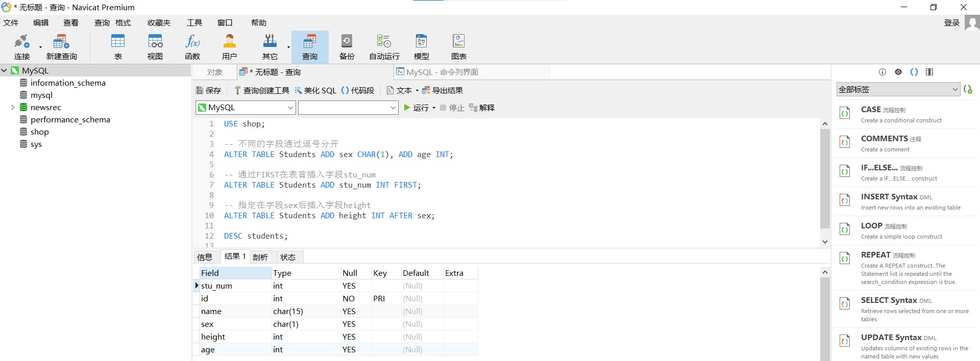
Task: Open the Favorites (收藏夹) menu
Action: (159, 23)
